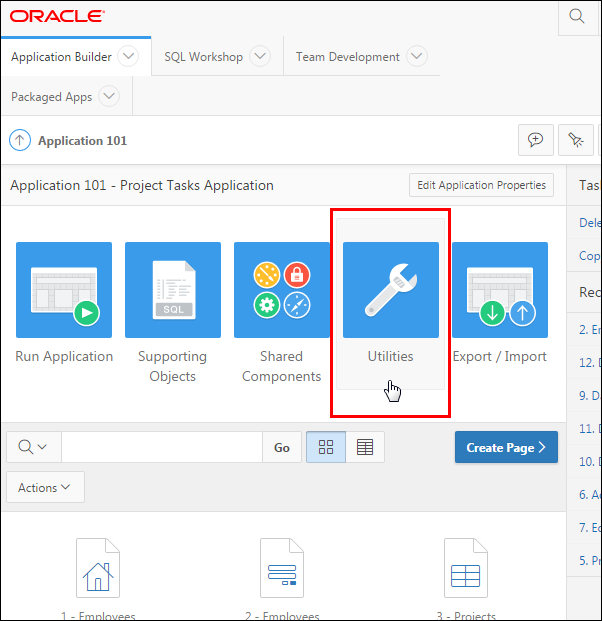Click the Go search button

pyautogui.click(x=282, y=447)
